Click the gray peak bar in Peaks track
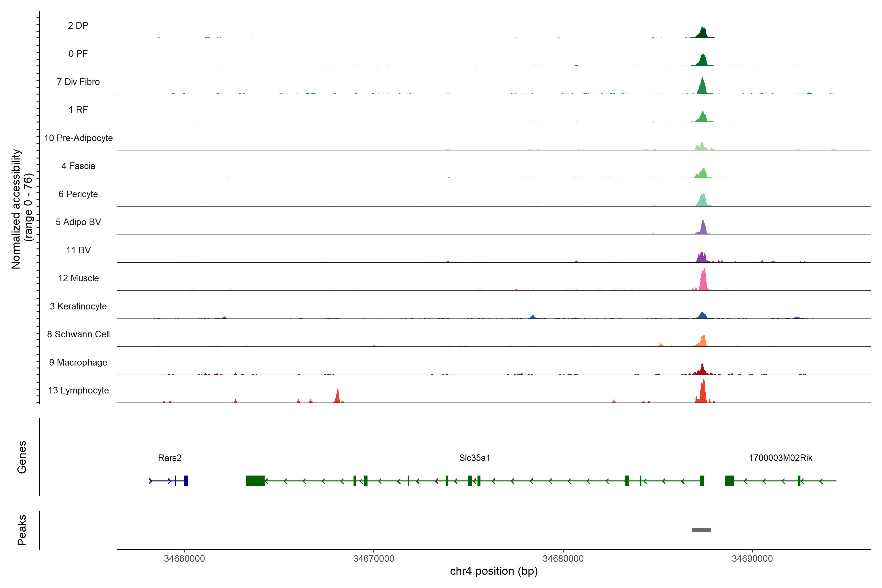The height and width of the screenshot is (588, 882). tap(701, 530)
